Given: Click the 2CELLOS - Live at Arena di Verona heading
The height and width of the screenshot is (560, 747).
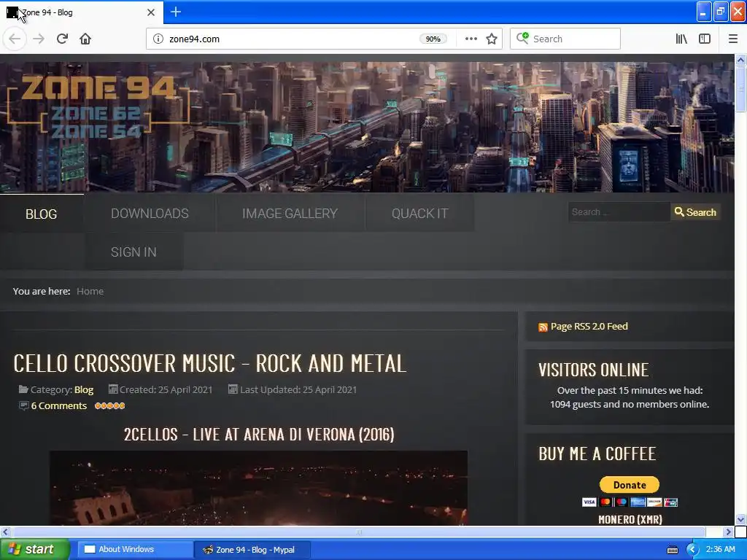Looking at the screenshot, I should point(259,435).
